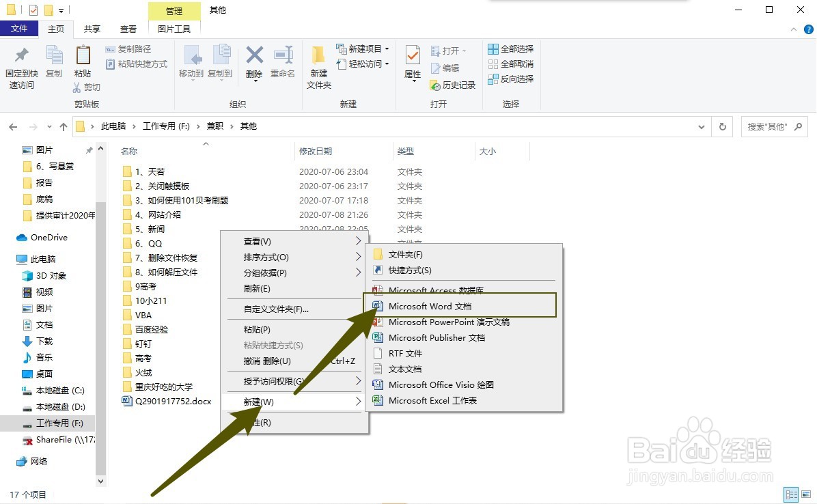Expand 查看(V) submenu in context menu
Viewport: 817px width, 504px height.
pos(294,242)
